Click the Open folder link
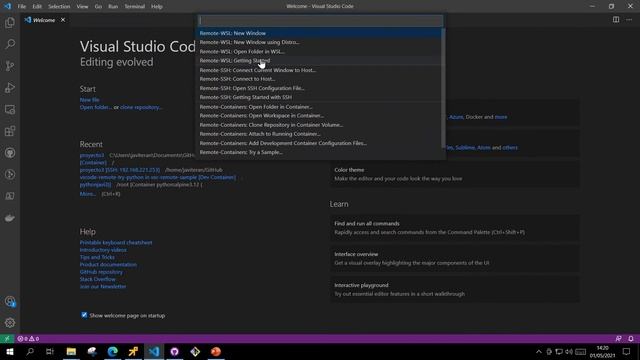The image size is (640, 360). pyautogui.click(x=96, y=107)
